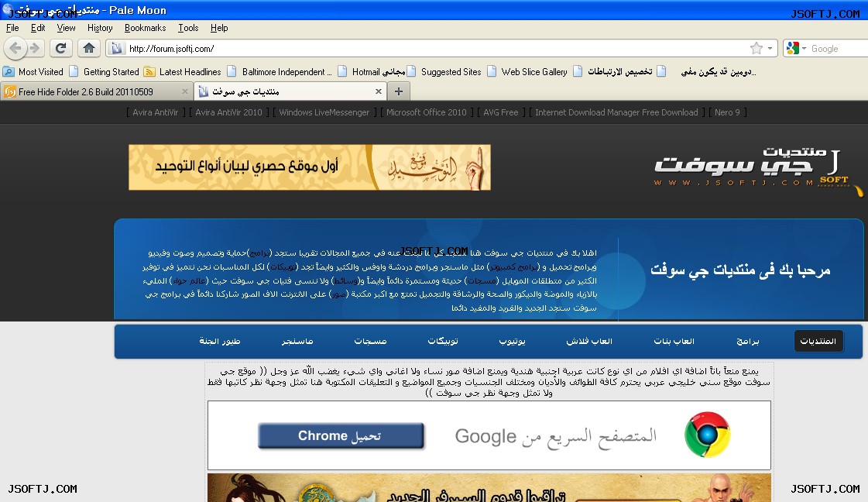The height and width of the screenshot is (502, 868).
Task: Open the تخصيص الارتباطات bookmark
Action: (612, 71)
